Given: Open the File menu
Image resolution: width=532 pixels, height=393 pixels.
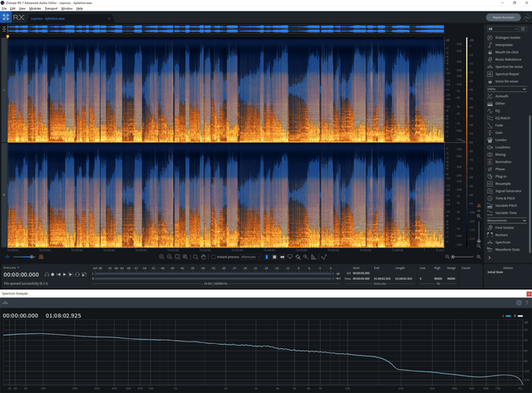Looking at the screenshot, I should coord(4,8).
